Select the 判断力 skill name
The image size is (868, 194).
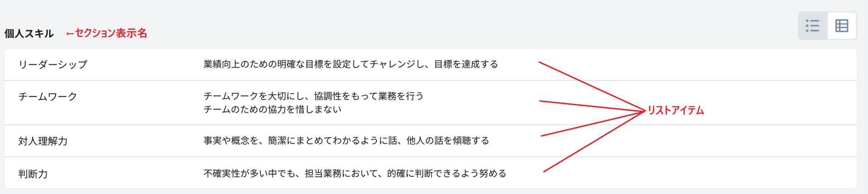(x=33, y=174)
